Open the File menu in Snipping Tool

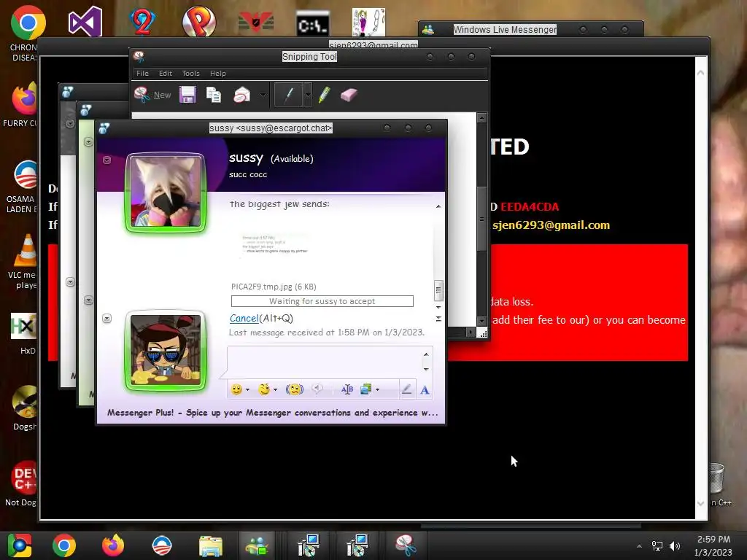(x=142, y=74)
